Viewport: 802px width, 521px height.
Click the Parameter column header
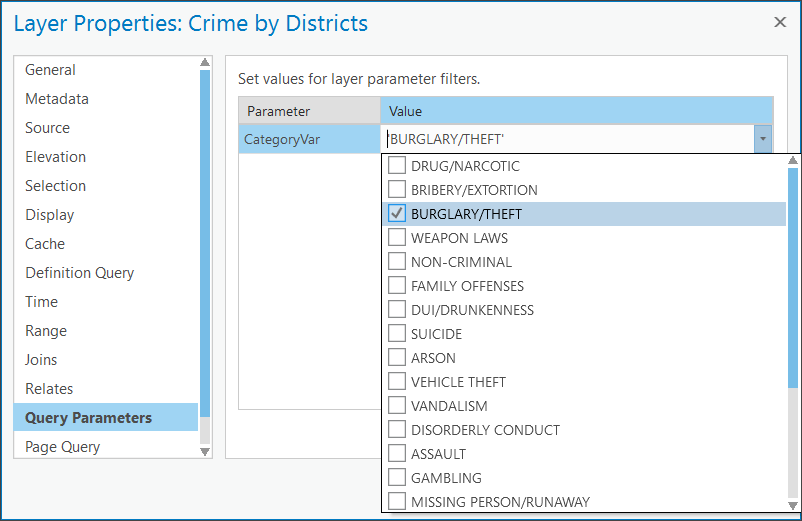tap(309, 111)
